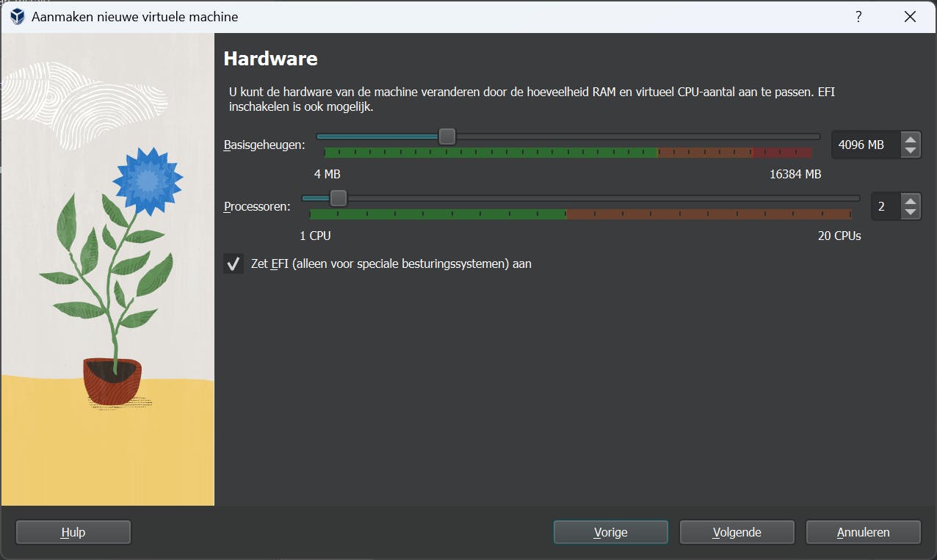Click the processor count field showing 2

[886, 206]
